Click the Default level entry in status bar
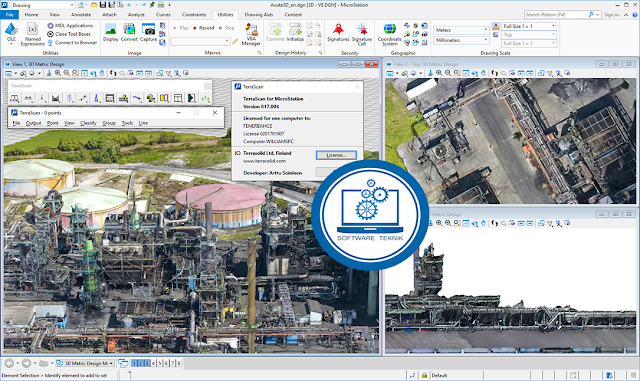The image size is (640, 381). pos(439,375)
